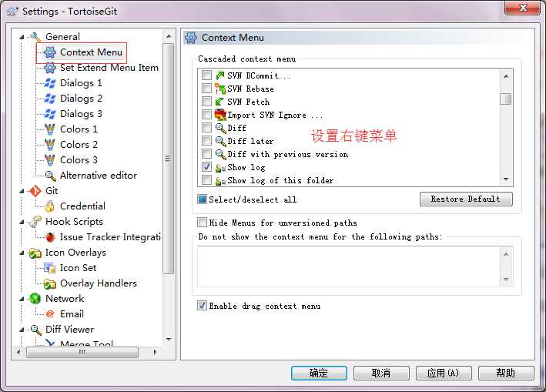
Task: Click the 帮助 (Help) button
Action: point(506,374)
